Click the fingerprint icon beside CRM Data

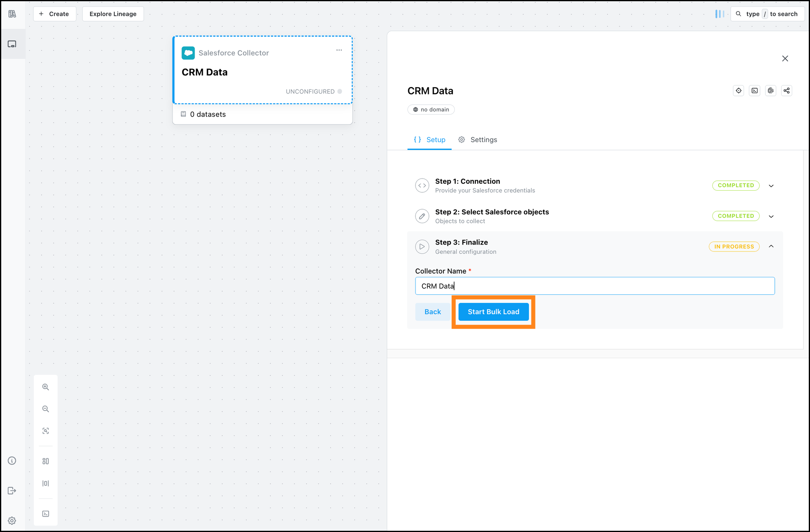pos(770,91)
